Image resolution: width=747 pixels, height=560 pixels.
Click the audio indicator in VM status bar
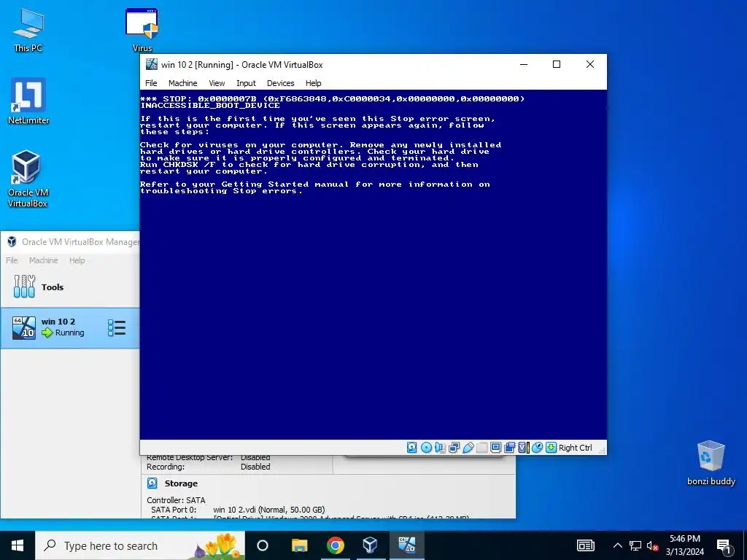440,448
